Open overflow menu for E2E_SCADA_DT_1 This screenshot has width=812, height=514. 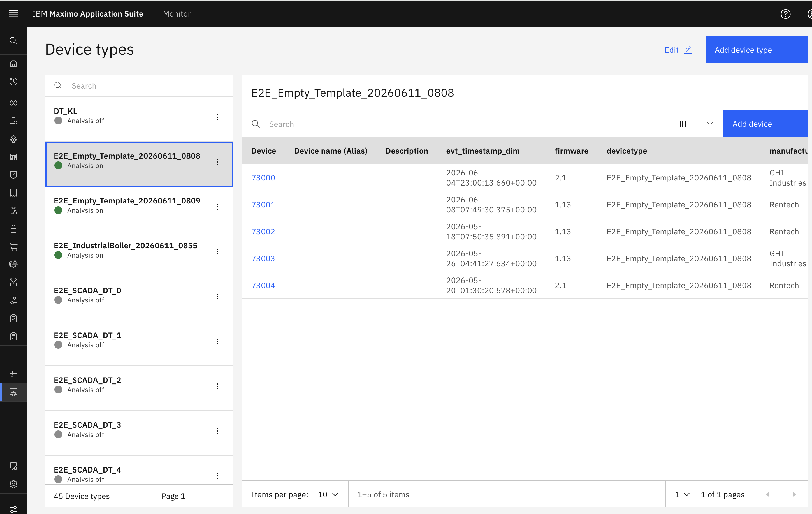[217, 341]
